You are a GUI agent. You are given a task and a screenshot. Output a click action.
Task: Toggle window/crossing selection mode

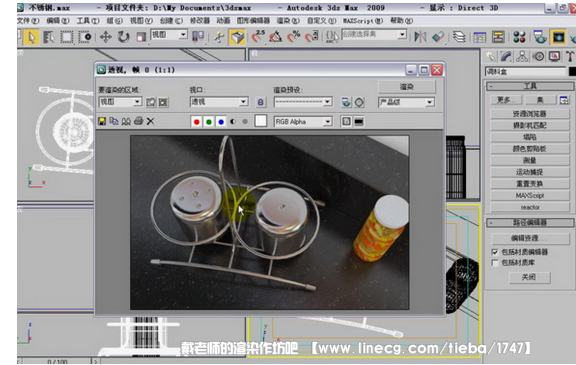coord(85,37)
